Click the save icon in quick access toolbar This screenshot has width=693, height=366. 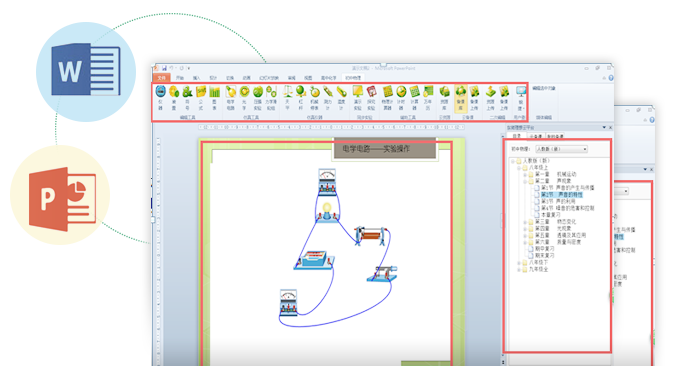tap(164, 68)
